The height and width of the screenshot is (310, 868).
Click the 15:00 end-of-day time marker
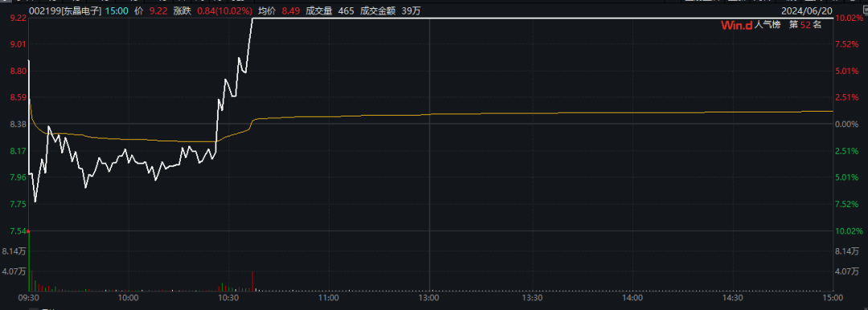coord(833,298)
